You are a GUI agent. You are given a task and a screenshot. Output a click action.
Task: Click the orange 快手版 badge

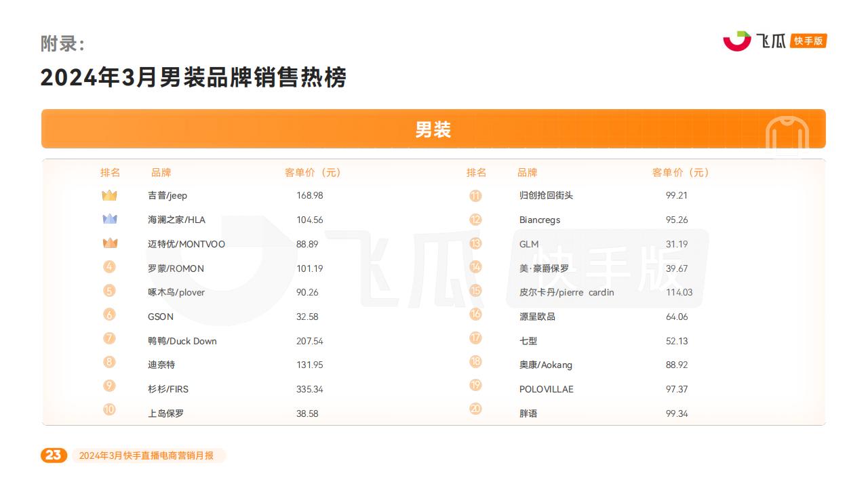808,41
